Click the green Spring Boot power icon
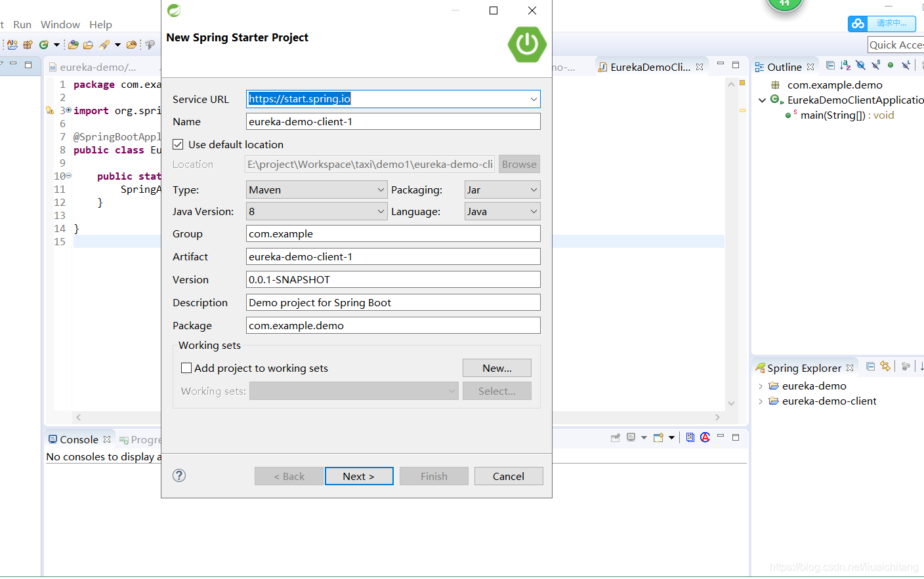 (527, 45)
